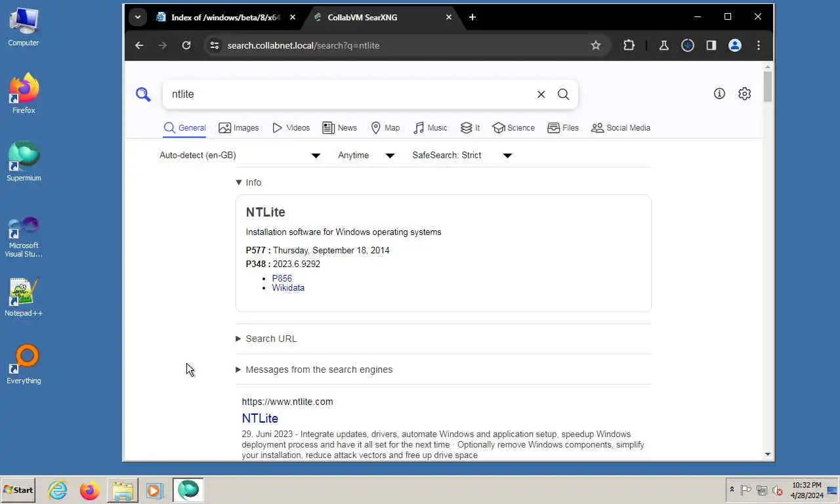This screenshot has height=504, width=840.
Task: Open a new browser tab
Action: 472,17
